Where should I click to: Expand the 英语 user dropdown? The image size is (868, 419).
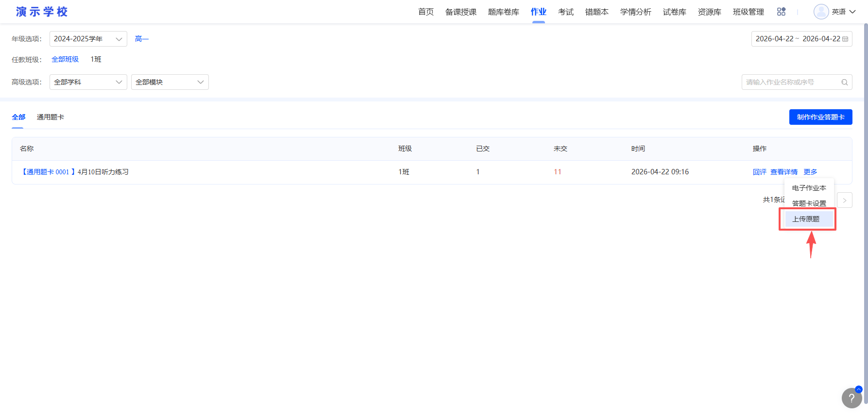[843, 12]
